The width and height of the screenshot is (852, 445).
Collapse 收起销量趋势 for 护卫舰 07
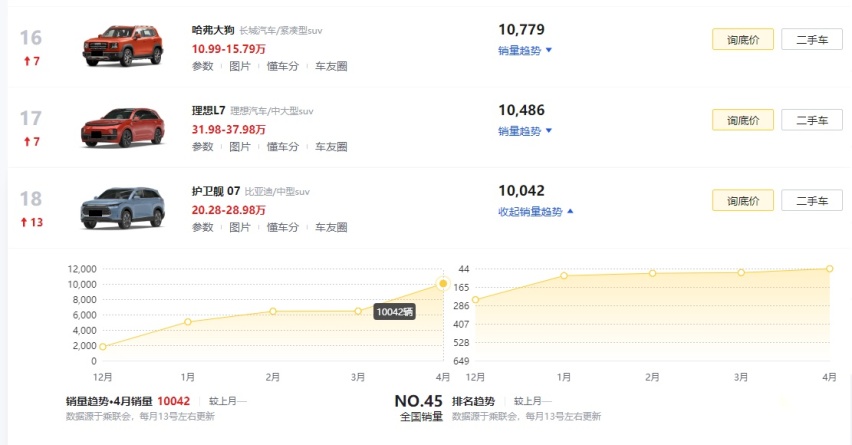[x=536, y=211]
